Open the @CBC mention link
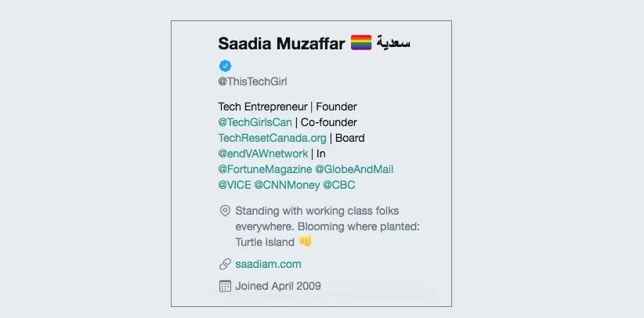Image resolution: width=644 pixels, height=318 pixels. 338,185
